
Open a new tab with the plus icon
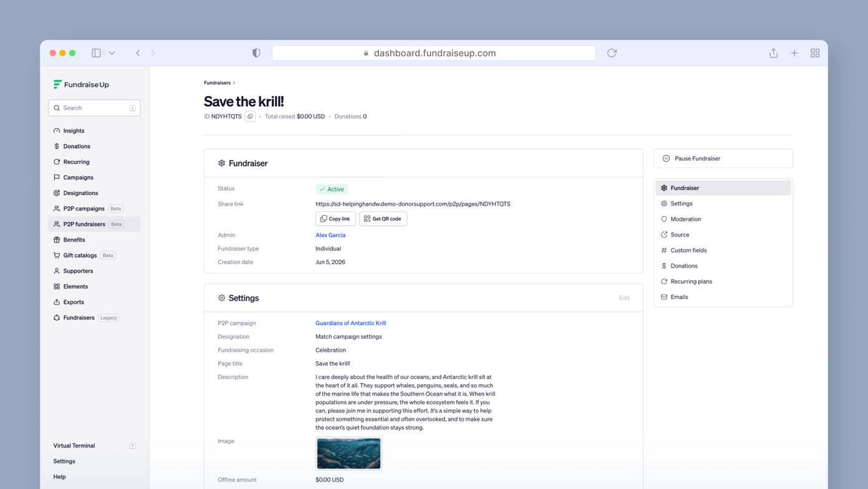[794, 53]
